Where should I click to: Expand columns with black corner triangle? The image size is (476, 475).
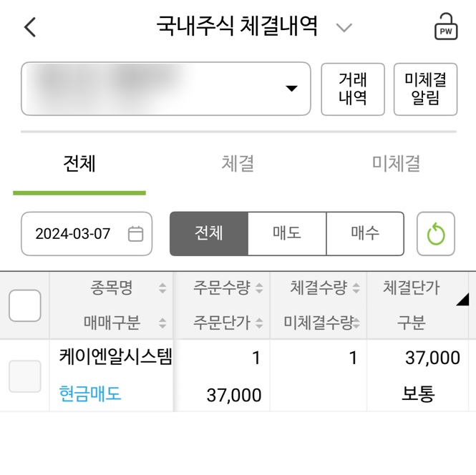(462, 300)
